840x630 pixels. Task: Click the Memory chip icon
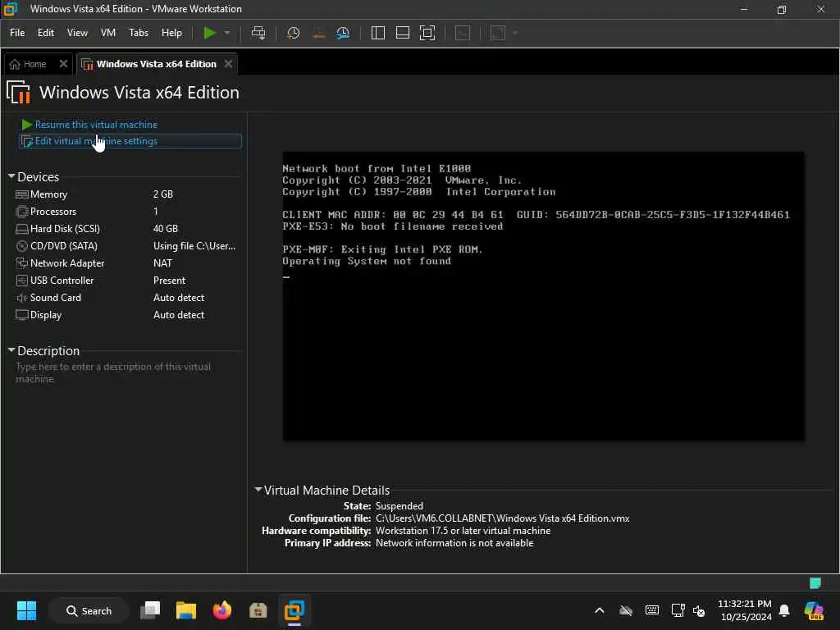[x=22, y=194]
